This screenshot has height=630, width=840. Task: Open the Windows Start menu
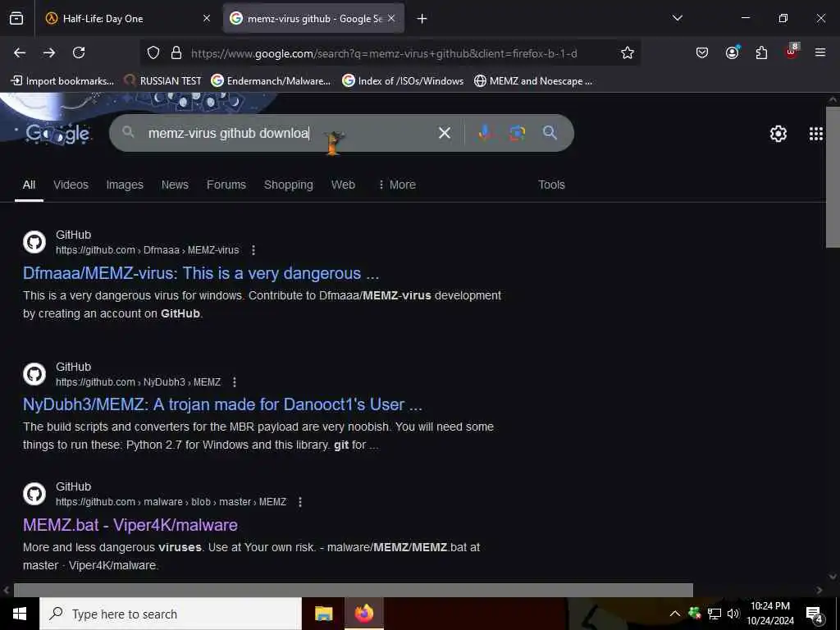pyautogui.click(x=20, y=614)
